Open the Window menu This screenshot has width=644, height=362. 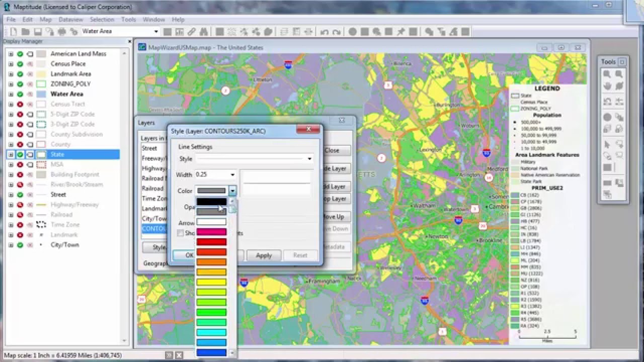pyautogui.click(x=154, y=20)
